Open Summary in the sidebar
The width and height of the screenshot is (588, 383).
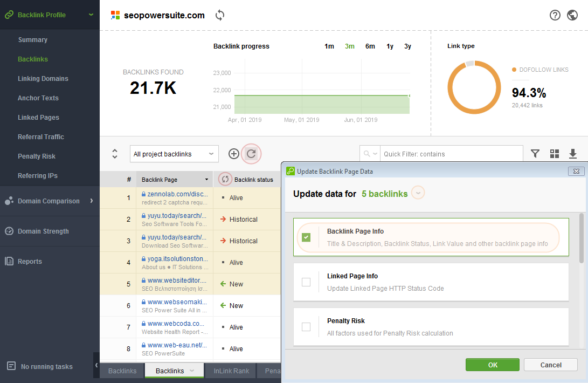pyautogui.click(x=33, y=40)
